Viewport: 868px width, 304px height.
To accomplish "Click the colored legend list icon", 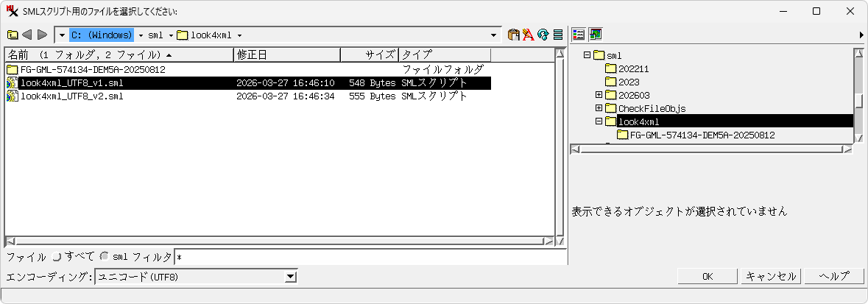I will pyautogui.click(x=579, y=35).
